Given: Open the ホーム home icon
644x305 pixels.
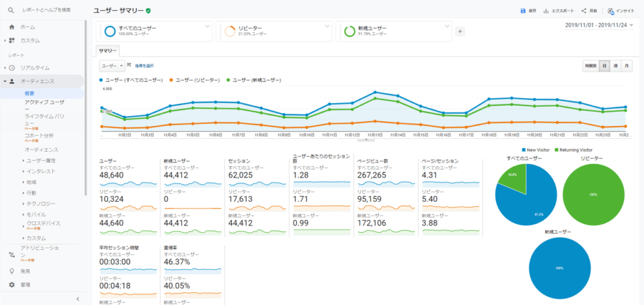Looking at the screenshot, I should (11, 27).
